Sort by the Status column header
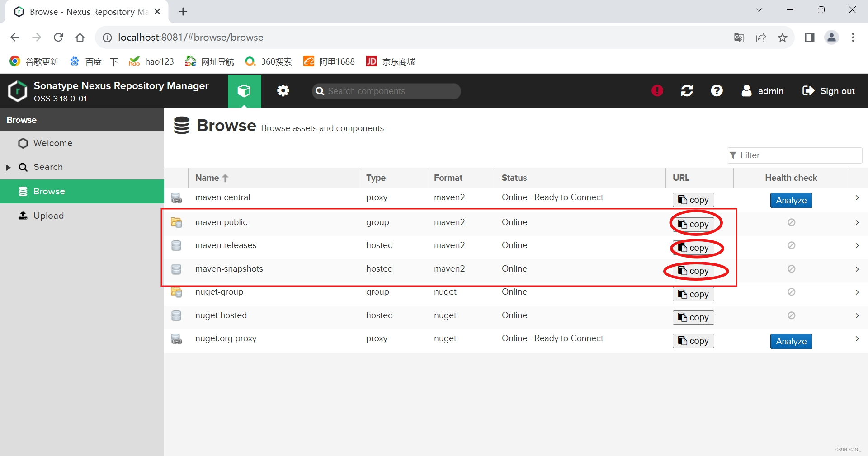 click(580, 178)
